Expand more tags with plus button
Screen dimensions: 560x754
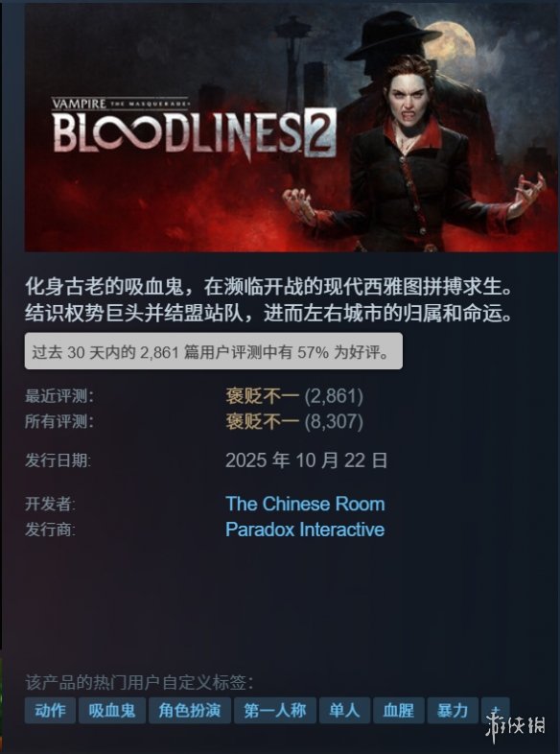496,710
